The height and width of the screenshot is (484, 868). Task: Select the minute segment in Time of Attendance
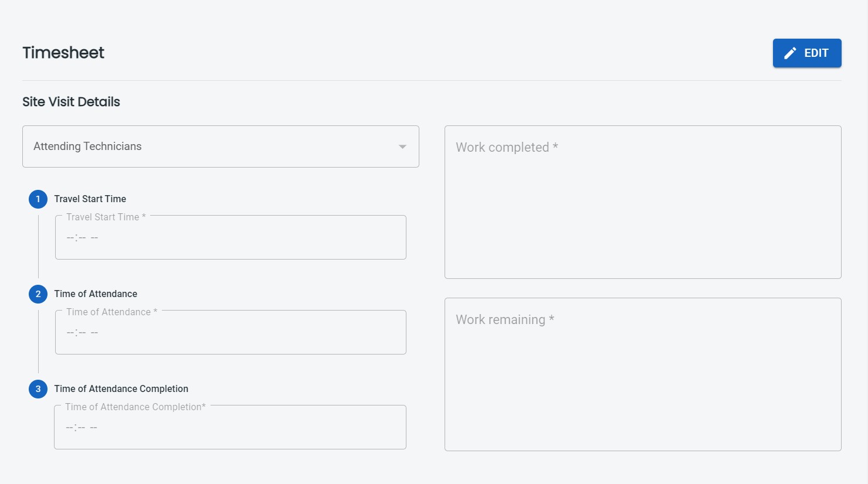pos(82,332)
